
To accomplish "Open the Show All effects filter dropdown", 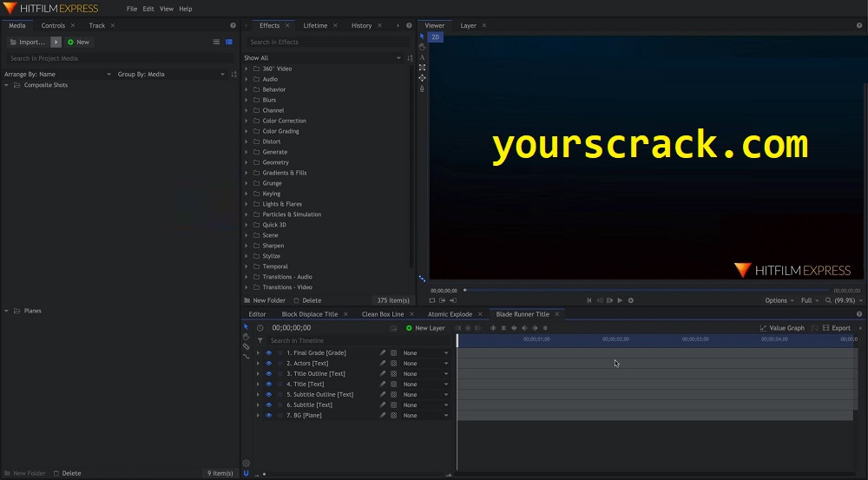I will [323, 58].
